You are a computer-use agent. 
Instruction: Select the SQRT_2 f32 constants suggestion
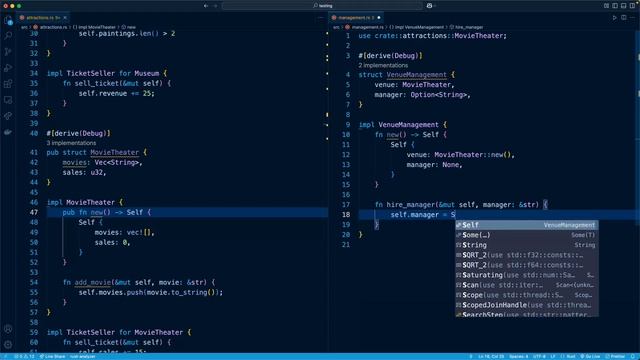(x=527, y=255)
